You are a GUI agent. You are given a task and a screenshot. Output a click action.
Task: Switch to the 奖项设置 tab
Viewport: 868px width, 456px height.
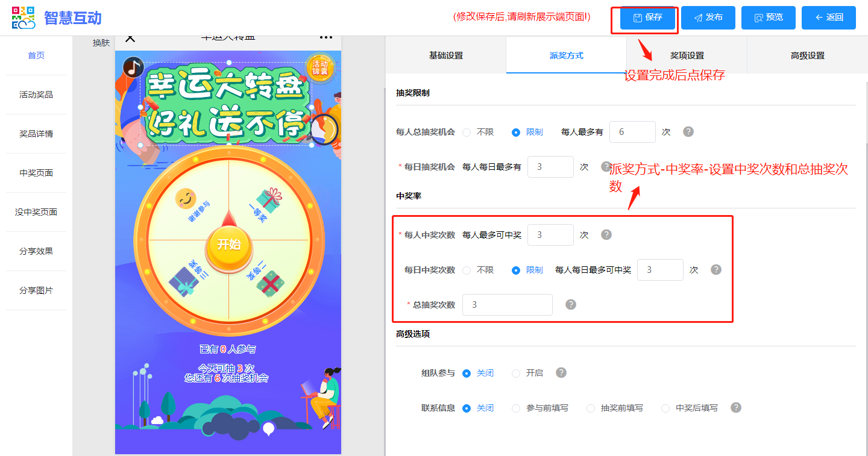click(x=687, y=55)
